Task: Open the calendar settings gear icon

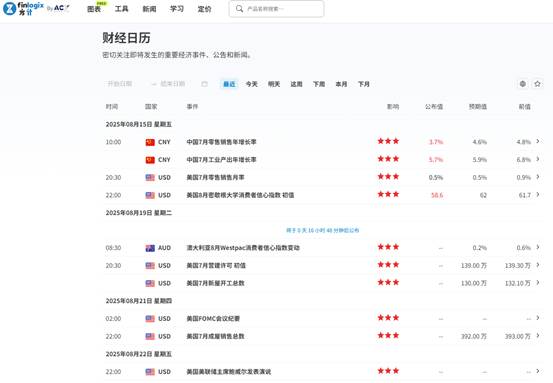Action: pyautogui.click(x=523, y=84)
